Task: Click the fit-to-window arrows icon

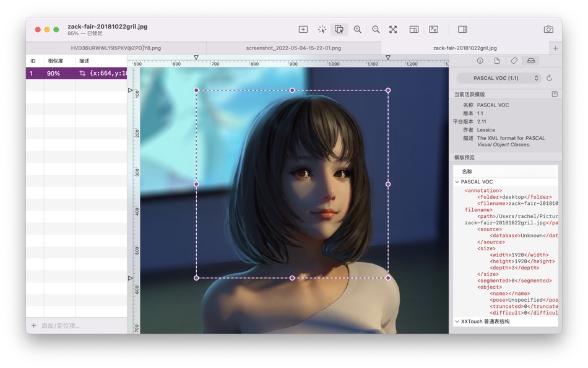Action: (x=393, y=29)
